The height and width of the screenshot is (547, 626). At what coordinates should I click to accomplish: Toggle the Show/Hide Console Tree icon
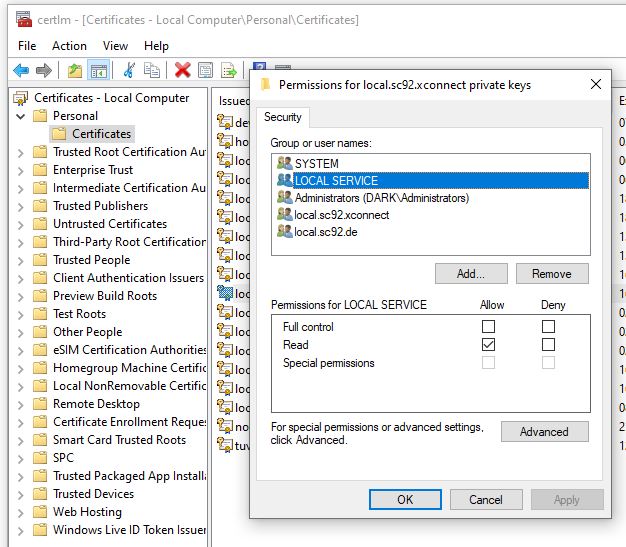[x=98, y=70]
